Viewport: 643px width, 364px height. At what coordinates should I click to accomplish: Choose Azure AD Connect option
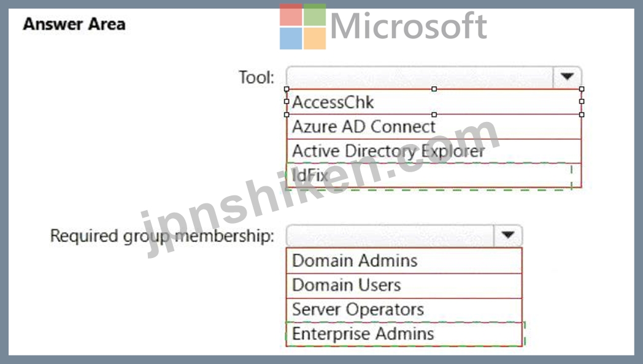(434, 127)
